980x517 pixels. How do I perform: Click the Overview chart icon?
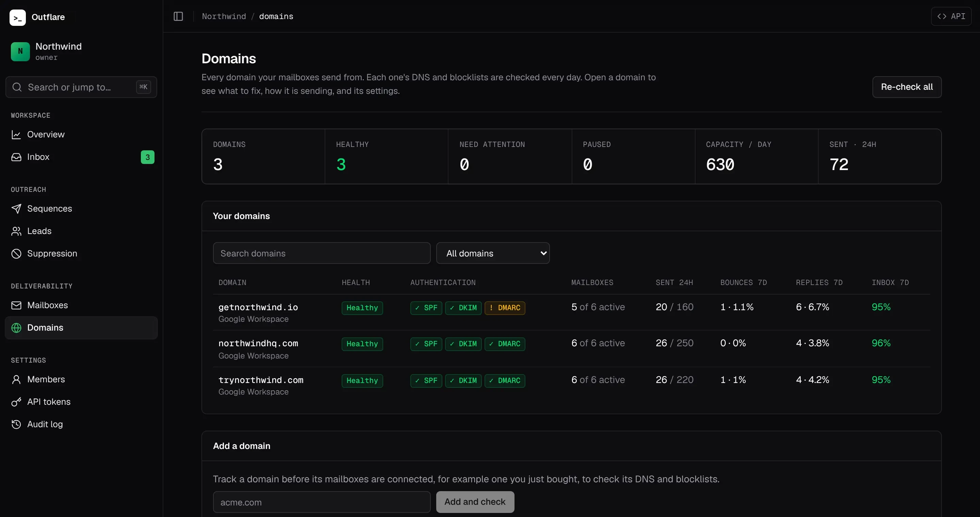[16, 135]
